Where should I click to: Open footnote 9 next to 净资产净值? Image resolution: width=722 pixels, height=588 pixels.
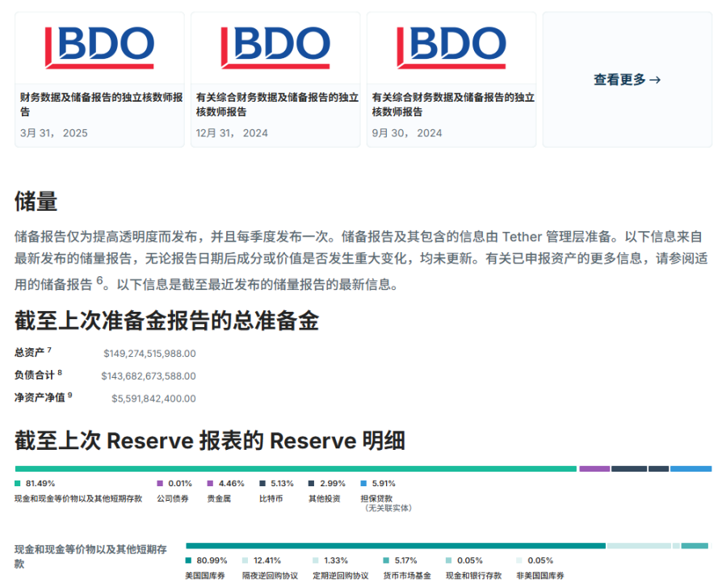click(69, 395)
